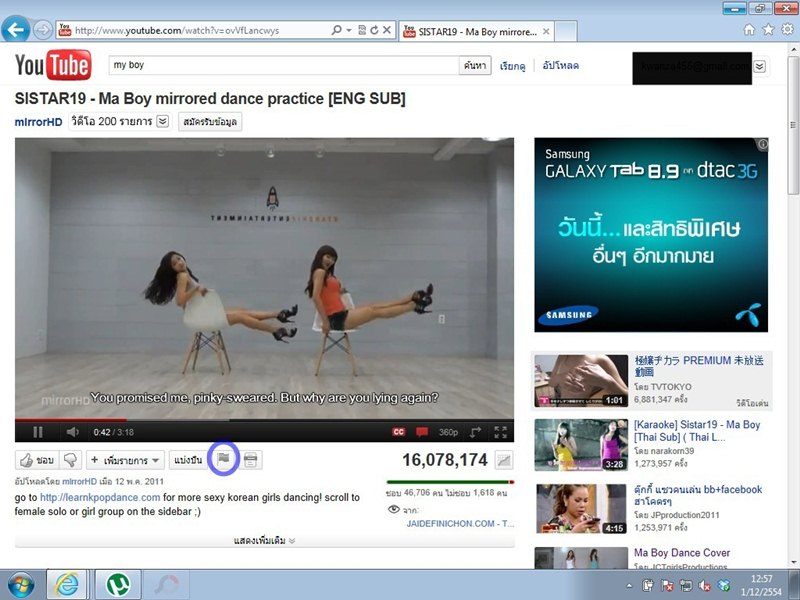Screen dimensions: 800x600
Task: Flag the video with flag icon
Action: tap(223, 459)
